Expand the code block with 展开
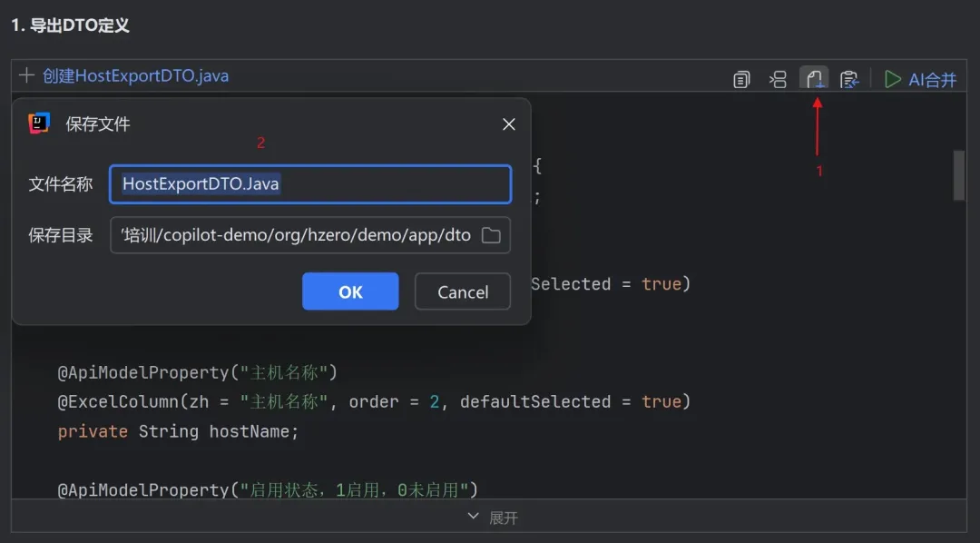The image size is (980, 543). [493, 518]
